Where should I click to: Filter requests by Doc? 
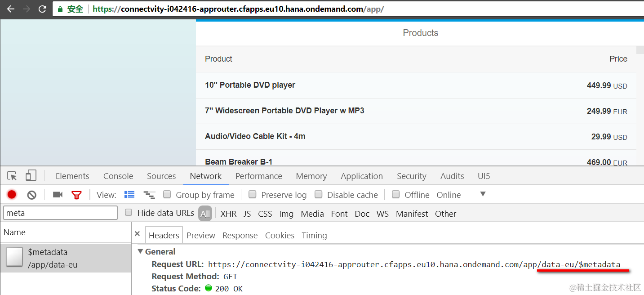pyautogui.click(x=362, y=214)
